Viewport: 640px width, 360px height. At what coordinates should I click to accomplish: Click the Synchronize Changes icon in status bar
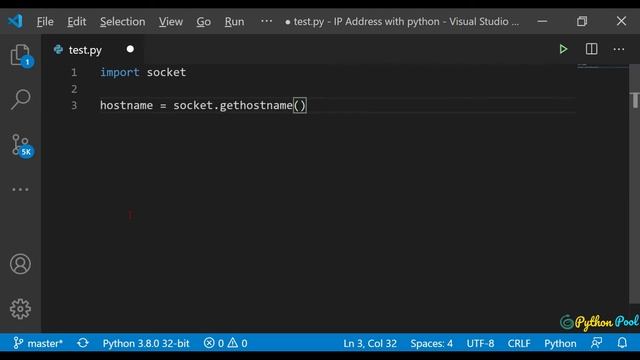click(x=83, y=343)
